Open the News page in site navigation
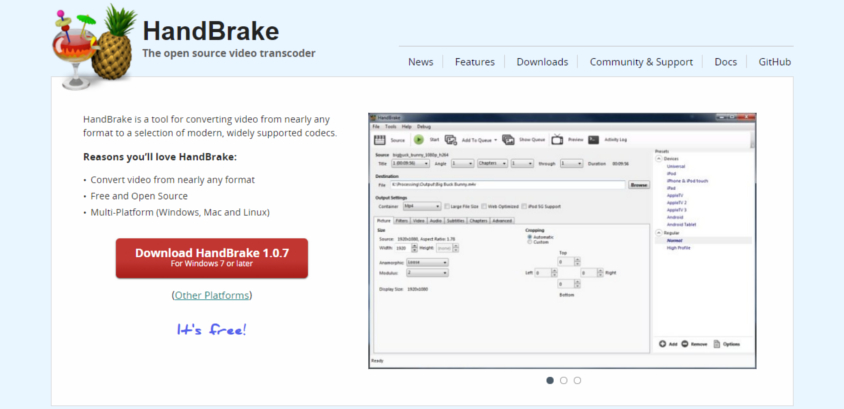The image size is (844, 409). click(x=420, y=62)
